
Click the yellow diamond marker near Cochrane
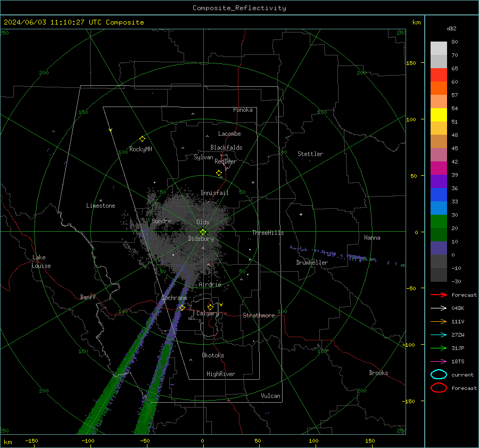tap(183, 307)
